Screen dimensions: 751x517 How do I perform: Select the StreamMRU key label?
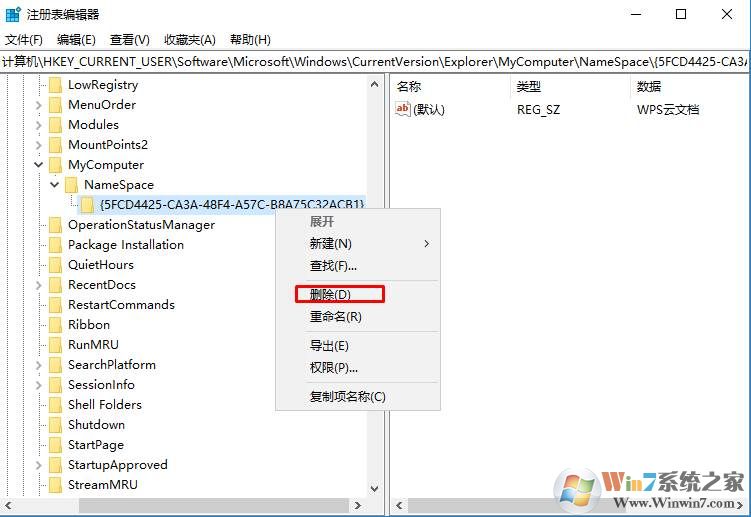[102, 485]
